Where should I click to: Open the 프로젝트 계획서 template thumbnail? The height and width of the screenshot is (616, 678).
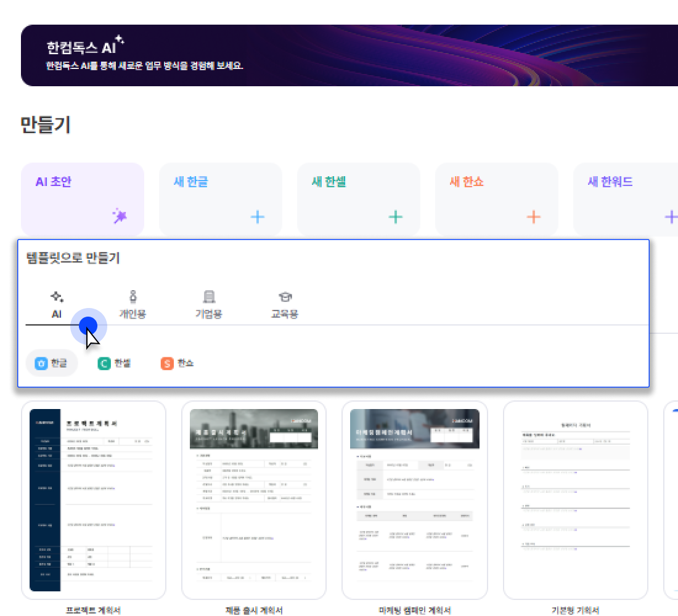94,500
